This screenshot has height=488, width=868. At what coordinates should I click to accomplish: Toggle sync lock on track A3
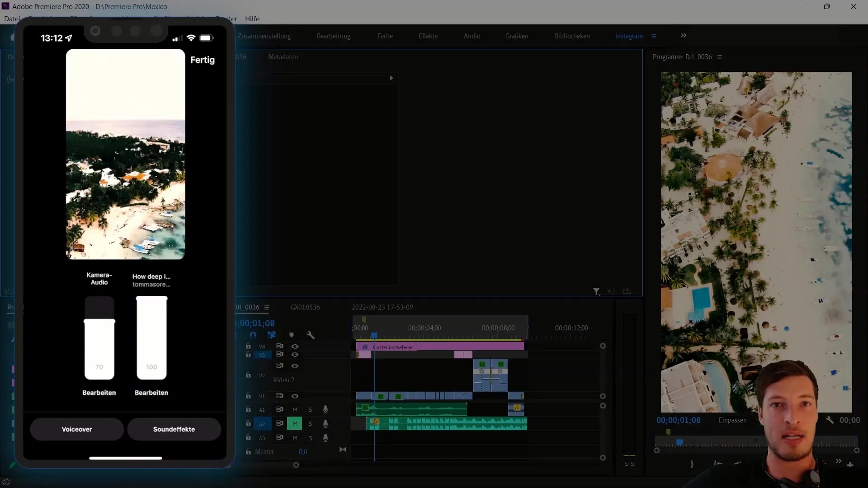[279, 437]
